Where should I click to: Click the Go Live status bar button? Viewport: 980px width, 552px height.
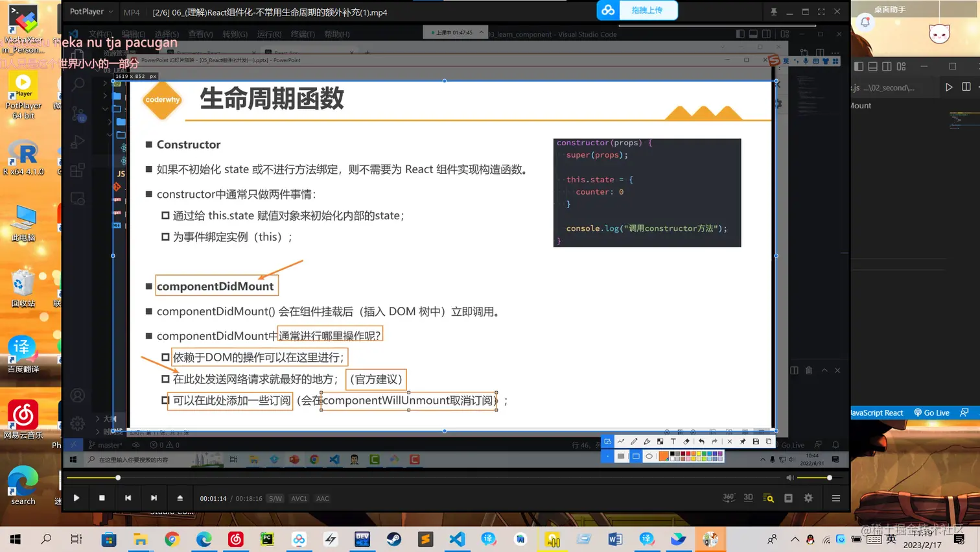(932, 413)
